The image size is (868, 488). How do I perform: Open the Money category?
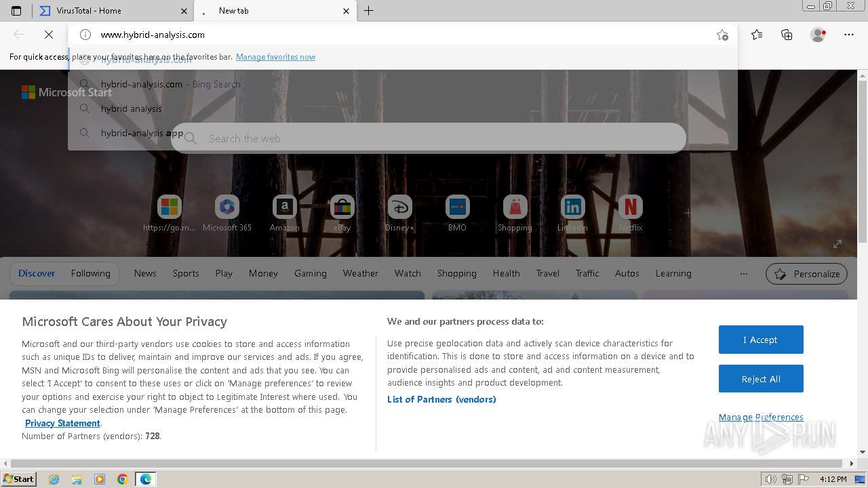pyautogui.click(x=263, y=273)
